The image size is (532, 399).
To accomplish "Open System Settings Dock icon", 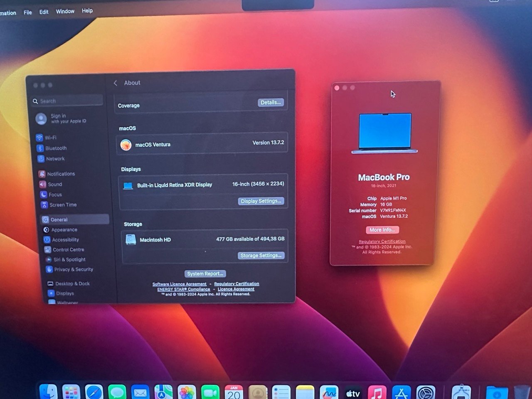I will coord(426,392).
